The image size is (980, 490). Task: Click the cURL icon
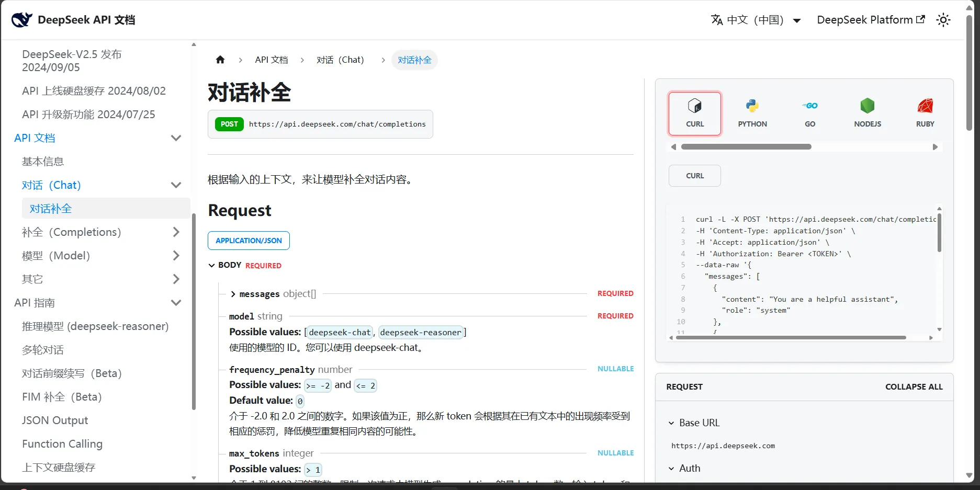695,106
